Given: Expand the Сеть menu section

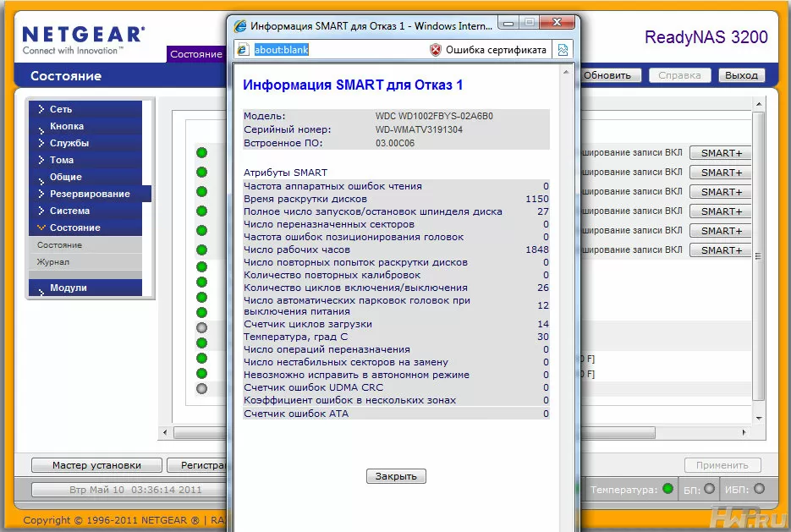Looking at the screenshot, I should coord(61,109).
